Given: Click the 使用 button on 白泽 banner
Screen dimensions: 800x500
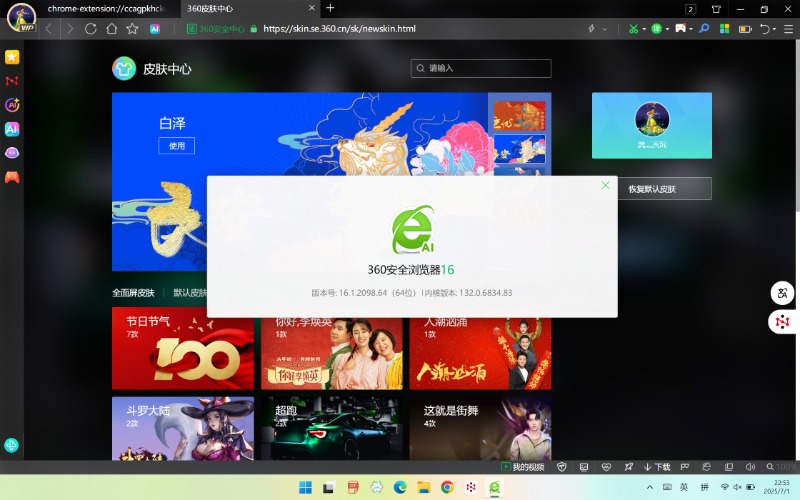Looking at the screenshot, I should coord(177,145).
